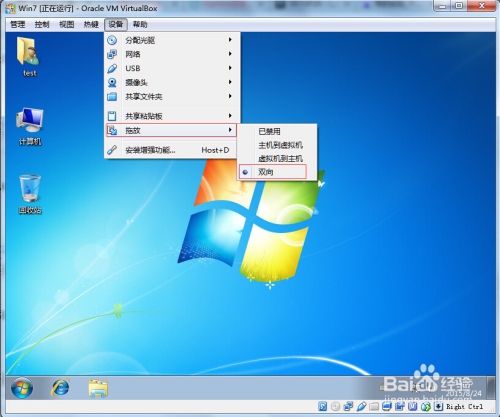Open the 热键 menu
The height and width of the screenshot is (417, 500).
click(91, 24)
